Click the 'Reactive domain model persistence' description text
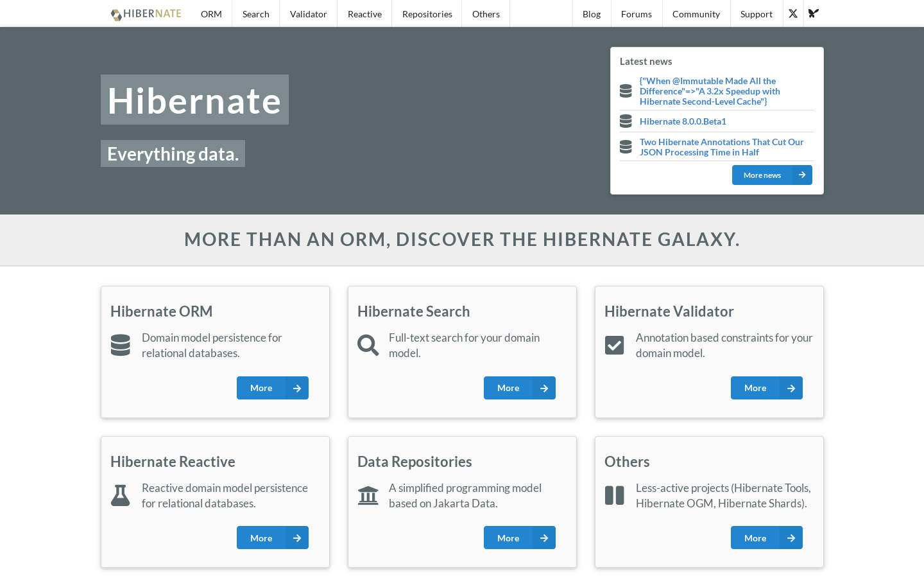This screenshot has width=924, height=578. tap(225, 496)
